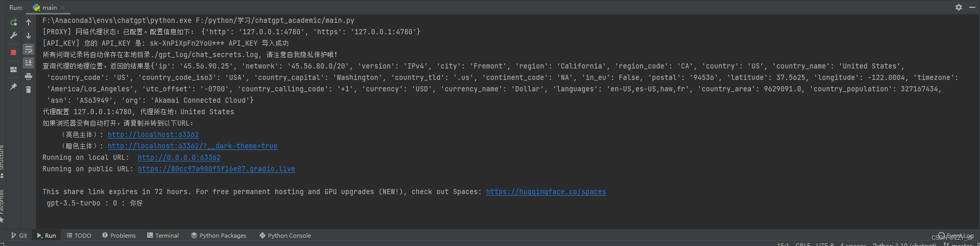This screenshot has width=980, height=246.
Task: Open the Problems tool window
Action: point(119,236)
